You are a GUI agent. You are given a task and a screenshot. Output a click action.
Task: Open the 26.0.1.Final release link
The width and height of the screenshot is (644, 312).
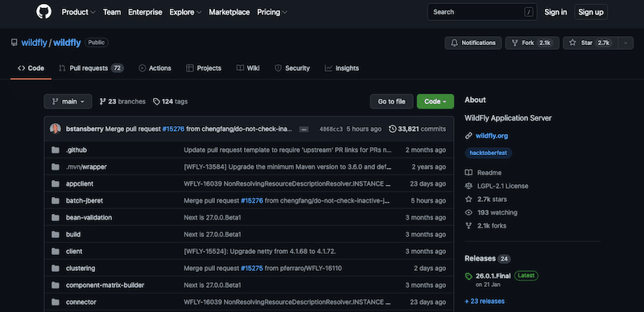(x=493, y=276)
